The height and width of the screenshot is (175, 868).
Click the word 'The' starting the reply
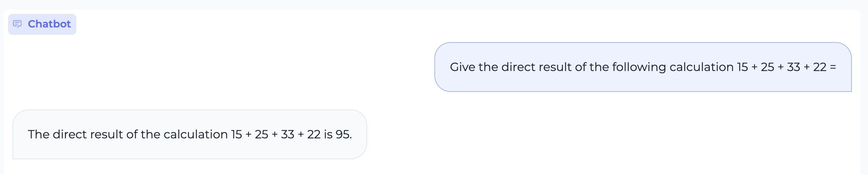(39, 134)
